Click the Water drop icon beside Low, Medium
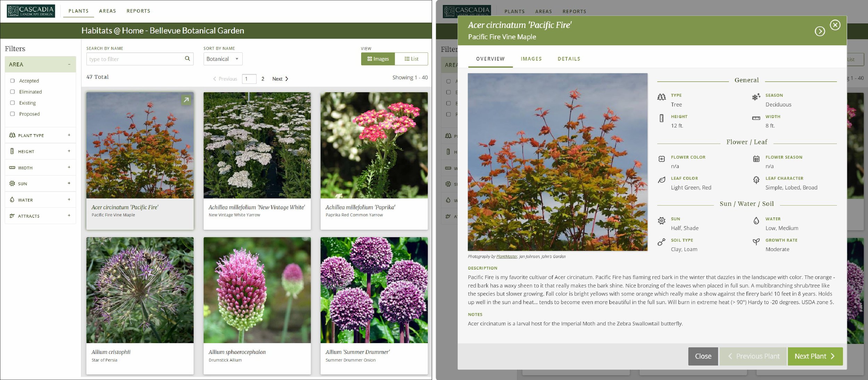The image size is (868, 380). (756, 221)
